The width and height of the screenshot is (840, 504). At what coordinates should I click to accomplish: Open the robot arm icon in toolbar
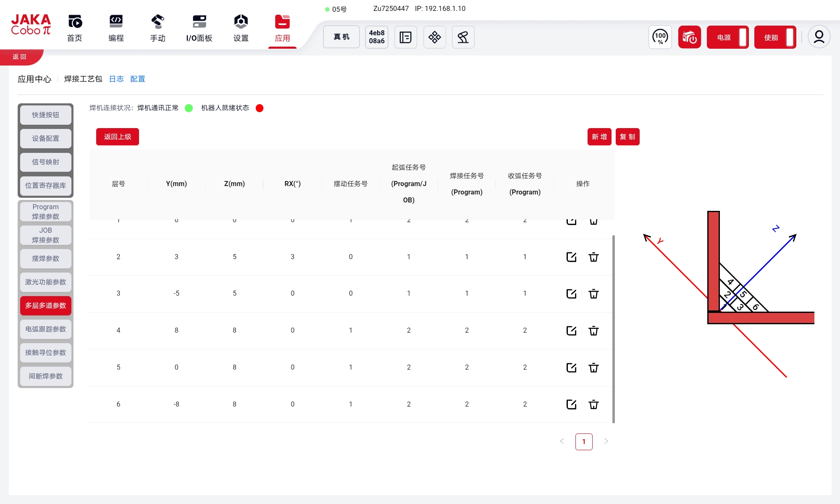pos(463,37)
